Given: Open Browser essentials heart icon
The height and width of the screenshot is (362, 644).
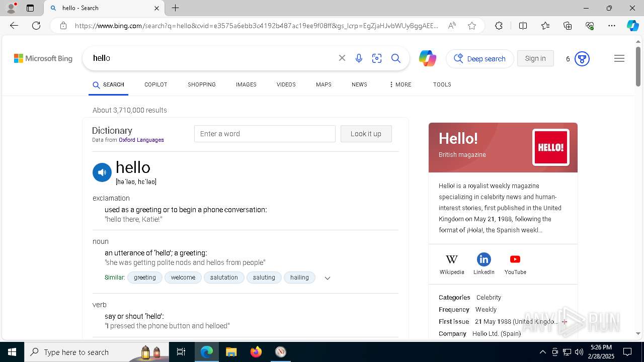Looking at the screenshot, I should [x=590, y=26].
